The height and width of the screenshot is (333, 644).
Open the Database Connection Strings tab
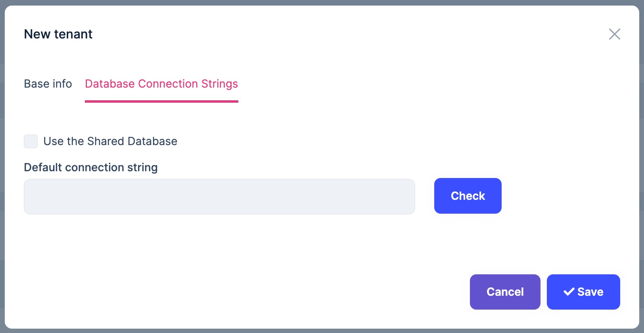tap(161, 84)
